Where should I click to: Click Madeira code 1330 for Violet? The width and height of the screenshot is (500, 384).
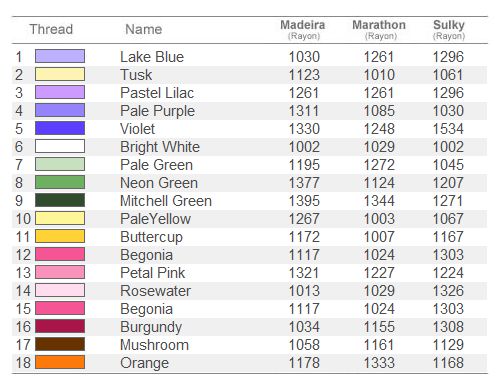(x=304, y=129)
